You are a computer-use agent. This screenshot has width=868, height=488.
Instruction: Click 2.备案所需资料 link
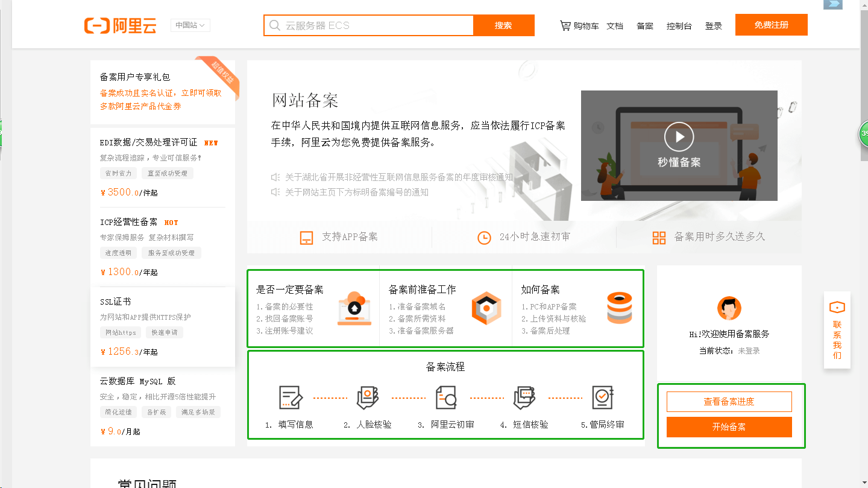pos(418,318)
